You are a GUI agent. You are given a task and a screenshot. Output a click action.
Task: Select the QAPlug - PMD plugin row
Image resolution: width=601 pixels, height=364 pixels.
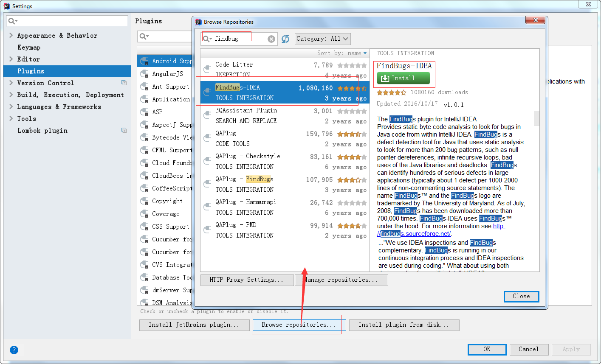coord(285,230)
